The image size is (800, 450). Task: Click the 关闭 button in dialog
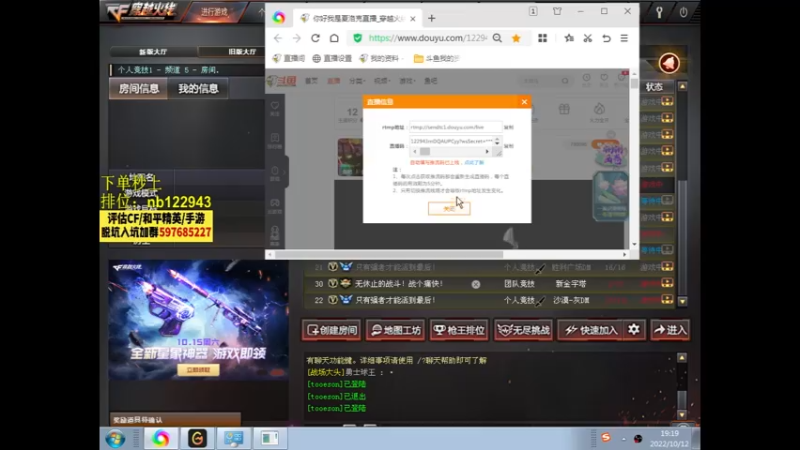click(x=449, y=208)
